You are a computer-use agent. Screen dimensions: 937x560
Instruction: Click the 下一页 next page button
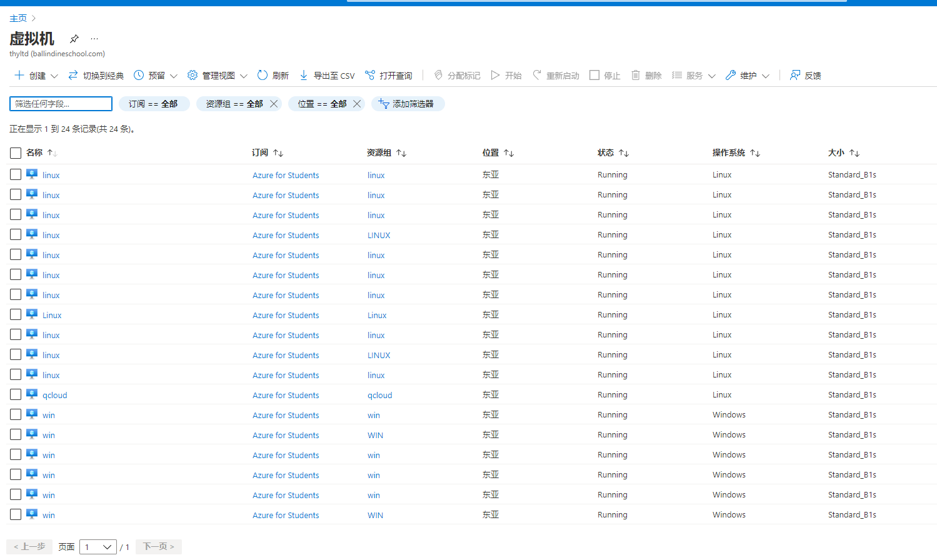click(159, 547)
